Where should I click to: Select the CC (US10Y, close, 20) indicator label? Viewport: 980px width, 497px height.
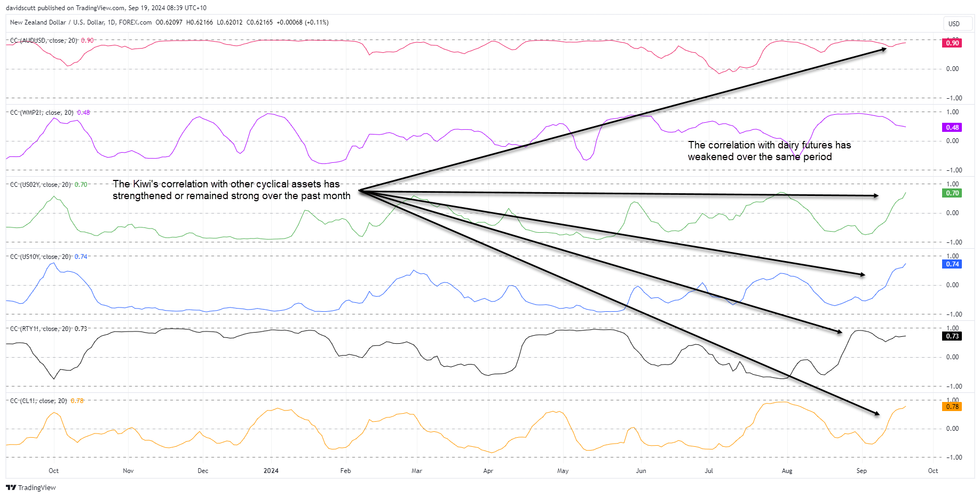pos(41,257)
